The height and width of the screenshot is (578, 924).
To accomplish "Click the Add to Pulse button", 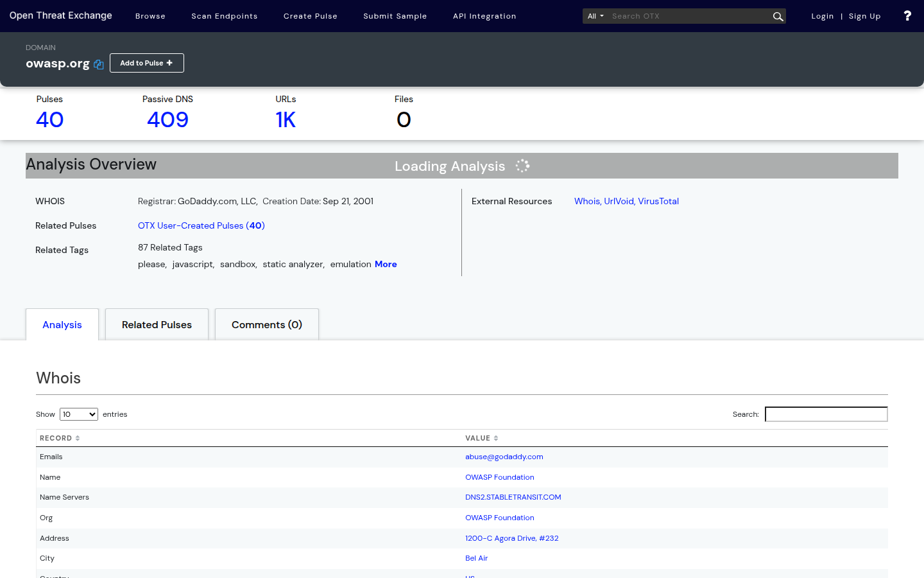I will (x=147, y=63).
